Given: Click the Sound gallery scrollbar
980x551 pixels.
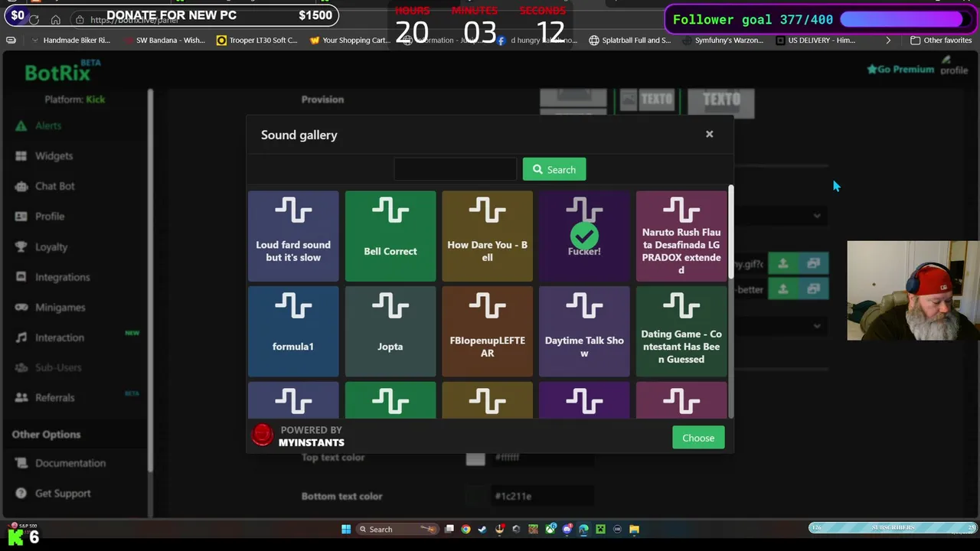Looking at the screenshot, I should pos(731,232).
